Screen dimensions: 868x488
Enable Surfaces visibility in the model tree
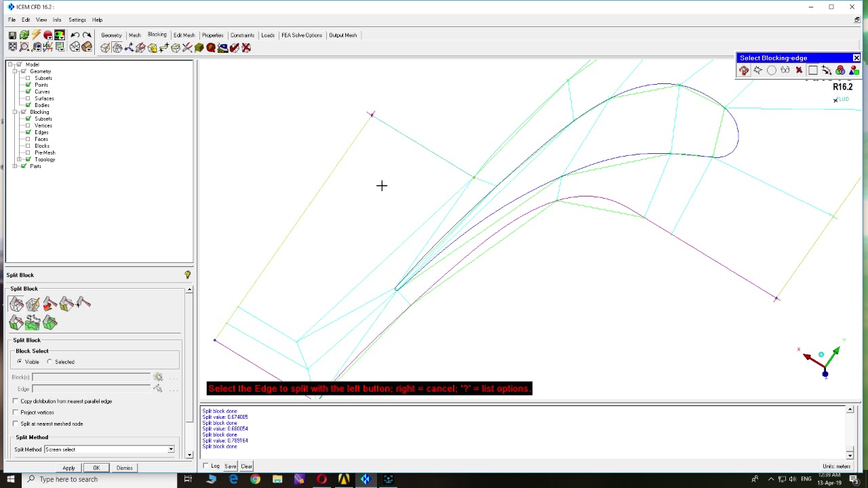point(28,98)
